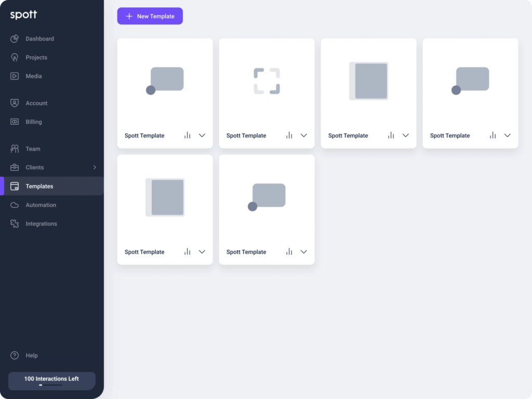
Task: Open the 100 Interactions Left panel
Action: click(51, 381)
